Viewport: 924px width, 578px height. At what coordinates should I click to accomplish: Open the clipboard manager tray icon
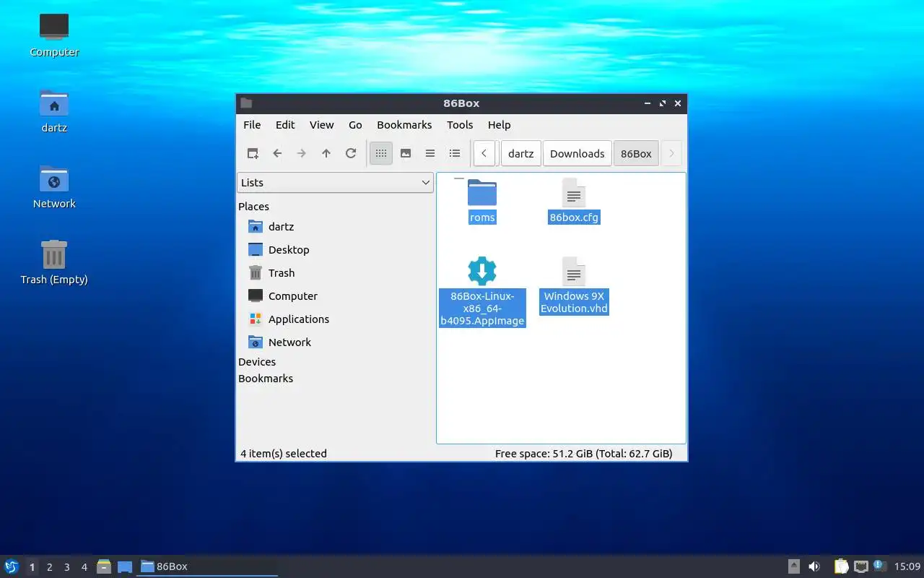coord(842,566)
